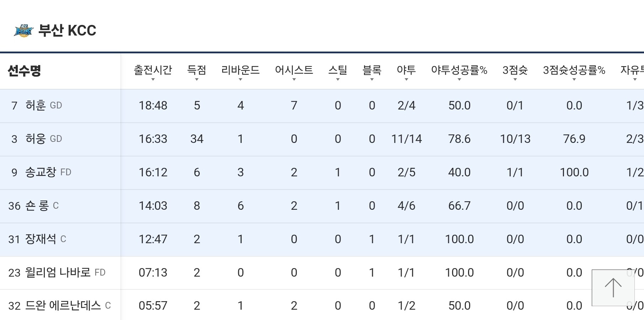644x320 pixels.
Task: Sort by 득점 column arrow
Action: [x=197, y=79]
